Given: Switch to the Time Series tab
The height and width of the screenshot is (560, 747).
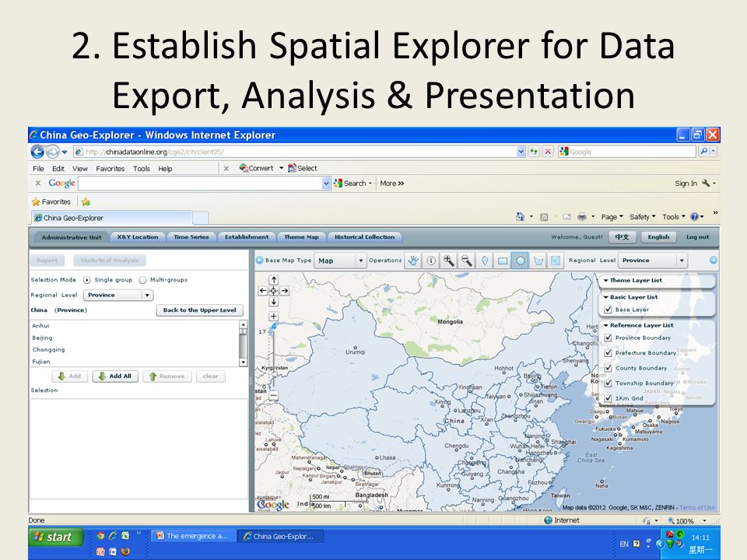Looking at the screenshot, I should pyautogui.click(x=191, y=236).
